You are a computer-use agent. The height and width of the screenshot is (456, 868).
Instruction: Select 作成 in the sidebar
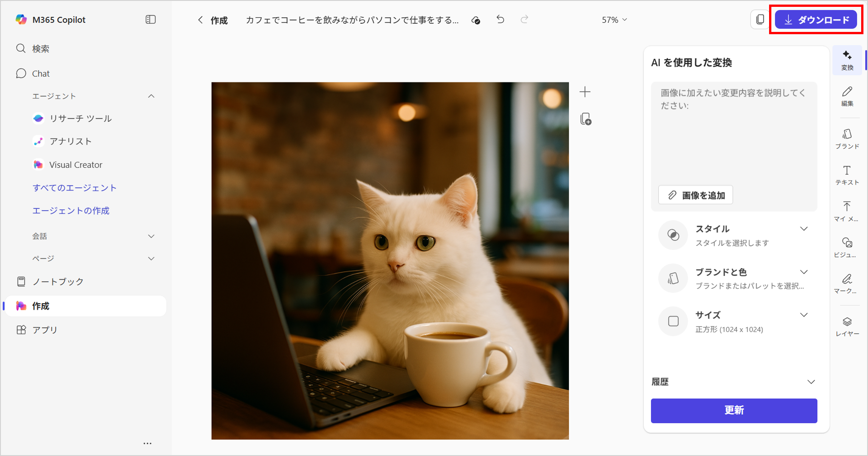coord(86,306)
